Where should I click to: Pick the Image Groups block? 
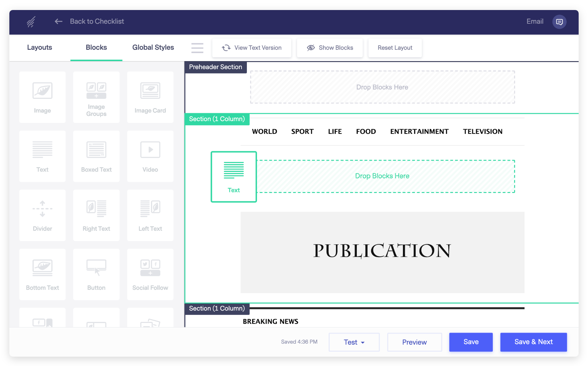click(x=96, y=97)
